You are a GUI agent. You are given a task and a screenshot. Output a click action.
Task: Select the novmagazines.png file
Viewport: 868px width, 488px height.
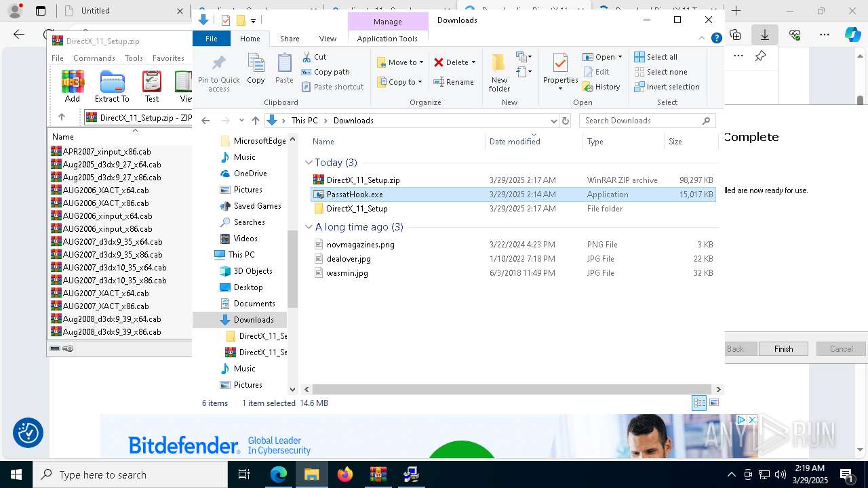coord(360,245)
